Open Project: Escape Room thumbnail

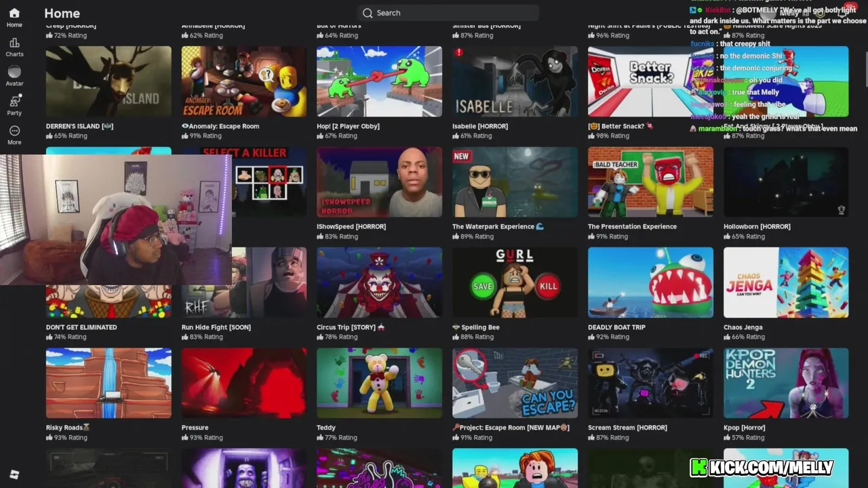515,383
